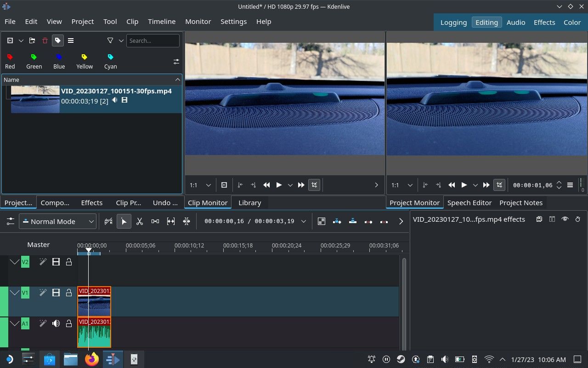Click the Master button in timeline
Image resolution: width=588 pixels, height=368 pixels.
38,245
